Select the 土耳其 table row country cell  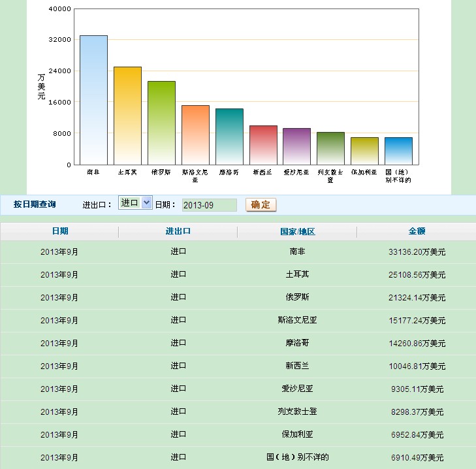297,274
